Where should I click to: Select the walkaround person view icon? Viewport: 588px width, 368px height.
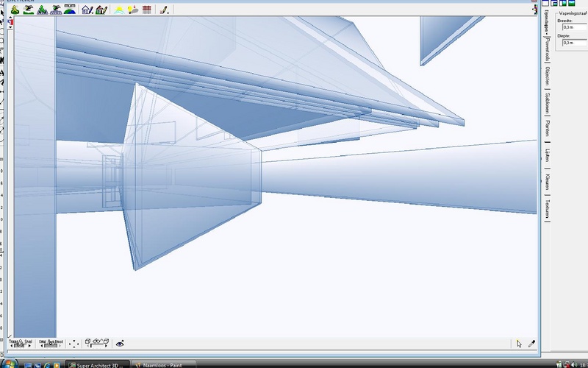point(15,10)
